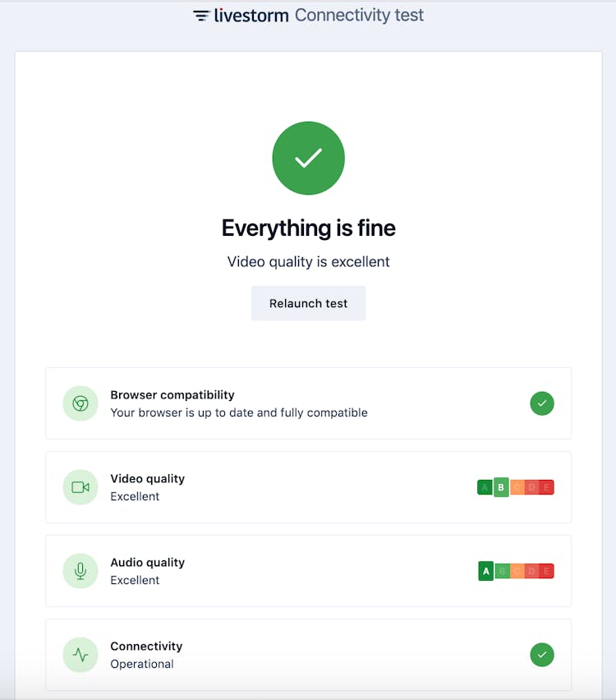616x700 pixels.
Task: Click the Connectivity green check badge
Action: click(542, 655)
